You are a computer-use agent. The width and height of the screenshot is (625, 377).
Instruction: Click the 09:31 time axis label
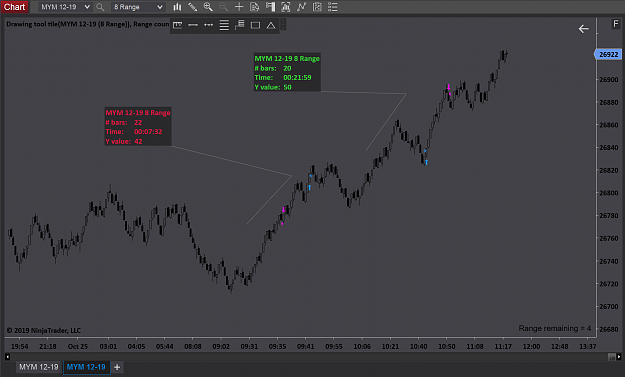click(x=249, y=346)
